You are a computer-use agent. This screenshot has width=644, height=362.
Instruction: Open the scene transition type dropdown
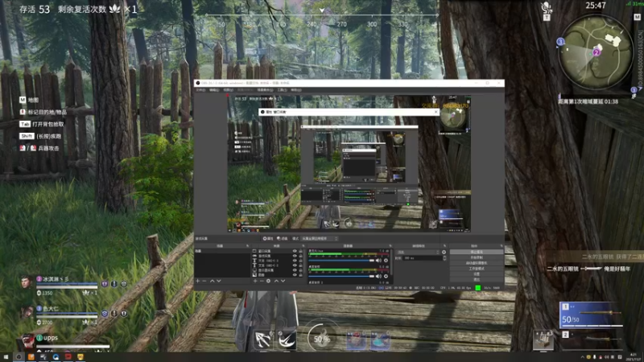[418, 252]
